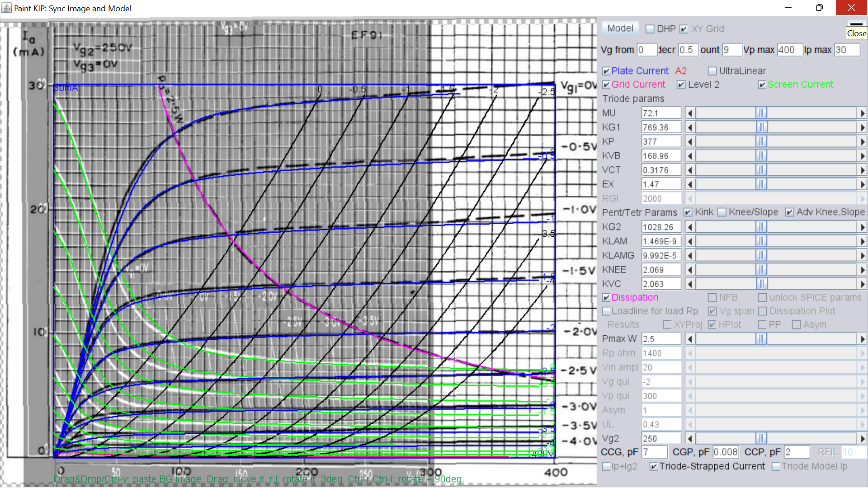Maximize the Paint KIP window
This screenshot has height=488, width=868.
click(819, 8)
